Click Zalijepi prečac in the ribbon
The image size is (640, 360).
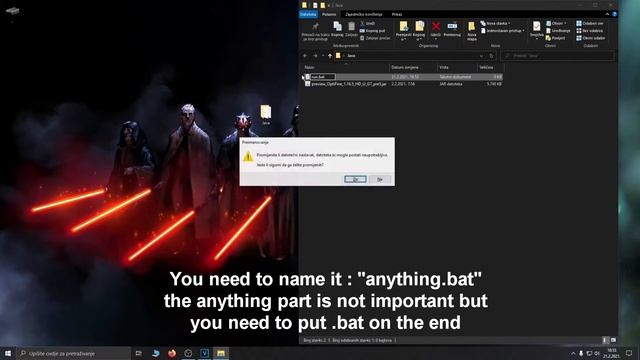[375, 38]
